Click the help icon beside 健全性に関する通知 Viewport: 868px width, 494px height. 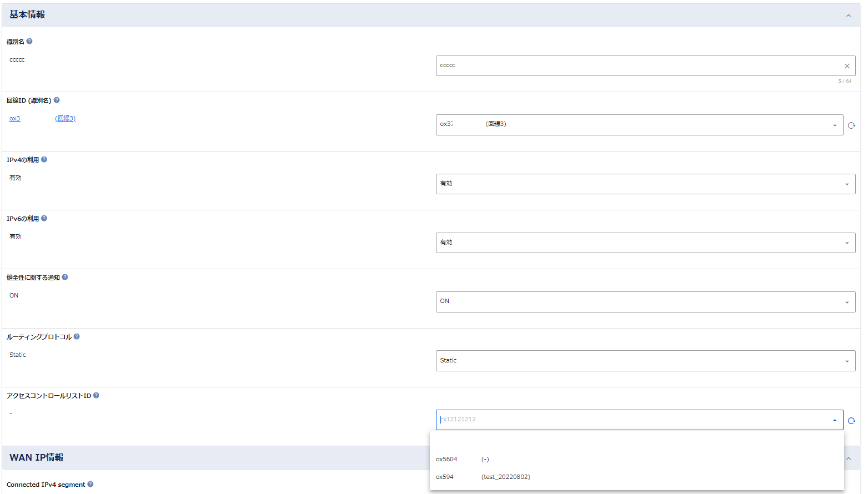pos(65,278)
